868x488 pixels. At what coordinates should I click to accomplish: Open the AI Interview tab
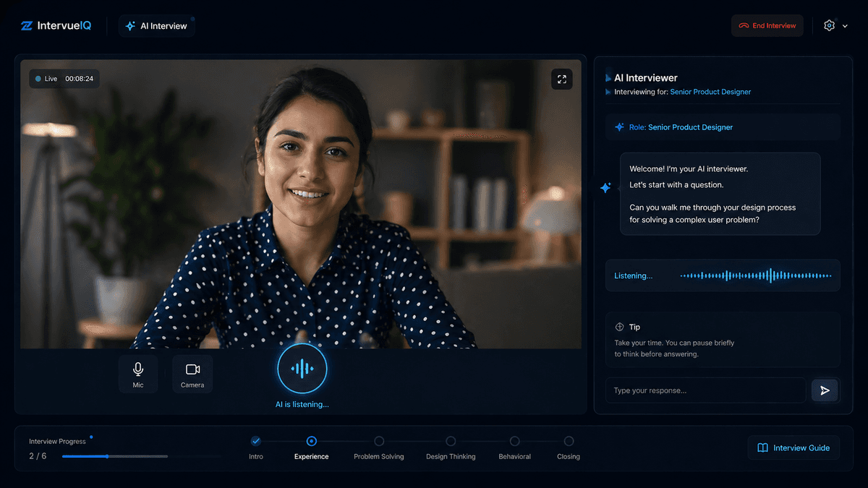coord(156,25)
